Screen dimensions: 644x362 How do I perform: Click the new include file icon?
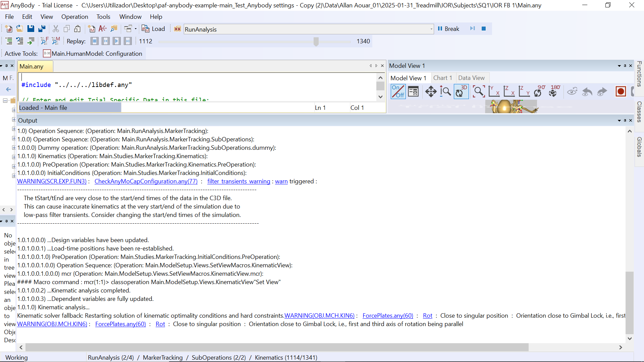pyautogui.click(x=9, y=29)
